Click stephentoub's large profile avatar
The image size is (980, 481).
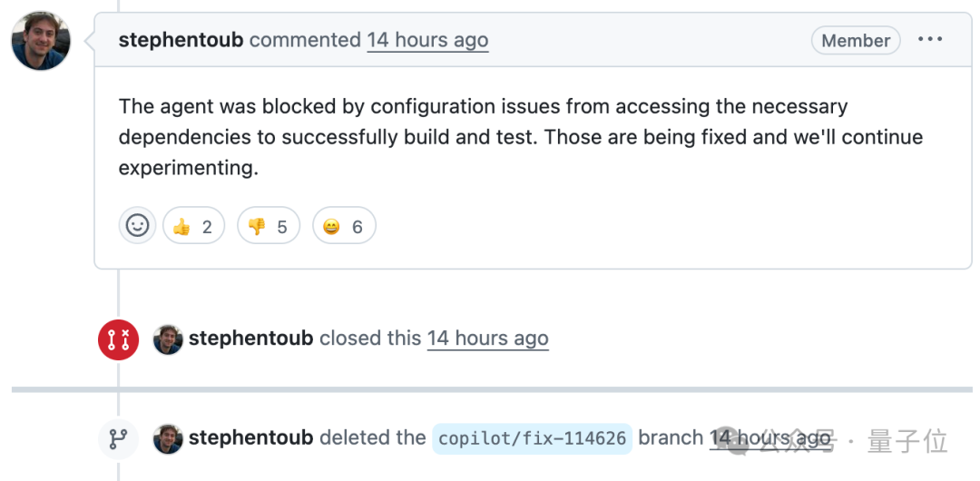(x=41, y=41)
